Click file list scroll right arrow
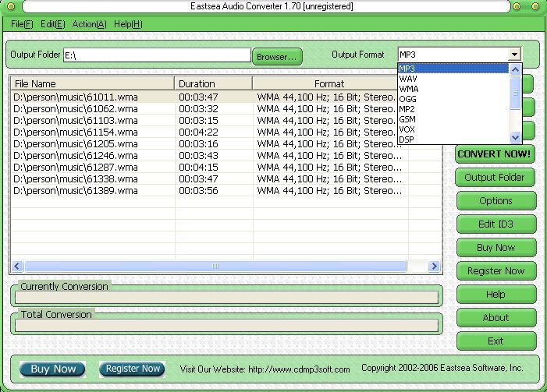Screen dimensions: 547x392 [434, 267]
